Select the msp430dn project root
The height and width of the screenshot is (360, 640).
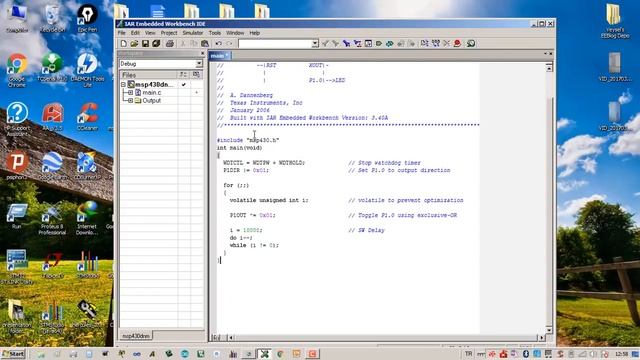(154, 84)
